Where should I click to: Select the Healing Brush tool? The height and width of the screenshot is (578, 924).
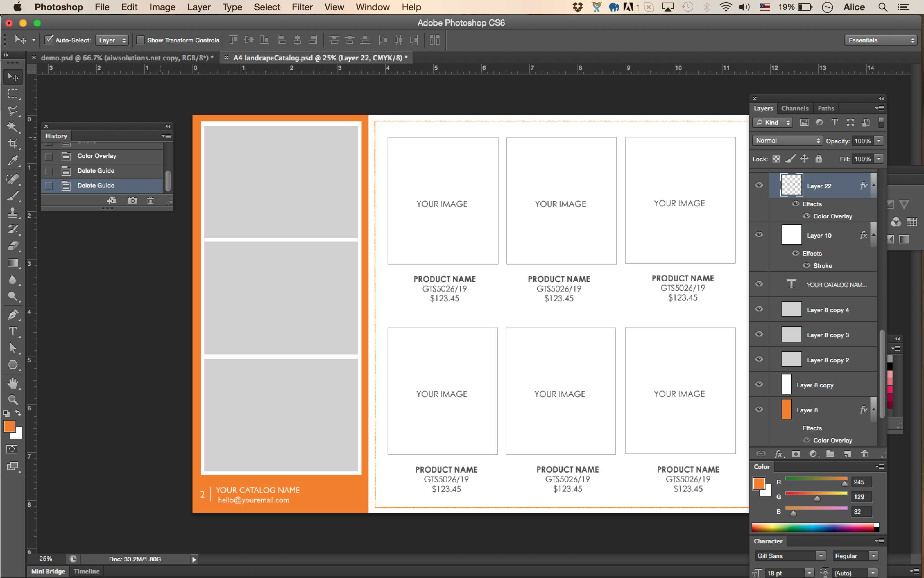[x=13, y=179]
